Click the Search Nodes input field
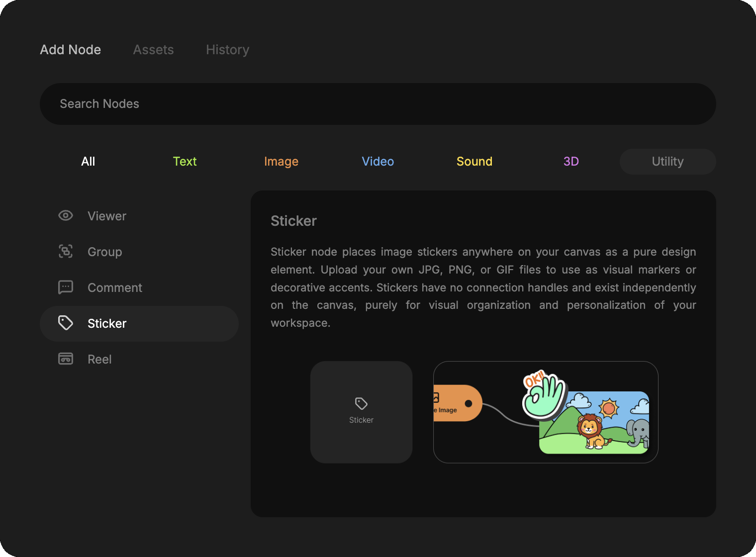The image size is (756, 557). coord(378,104)
